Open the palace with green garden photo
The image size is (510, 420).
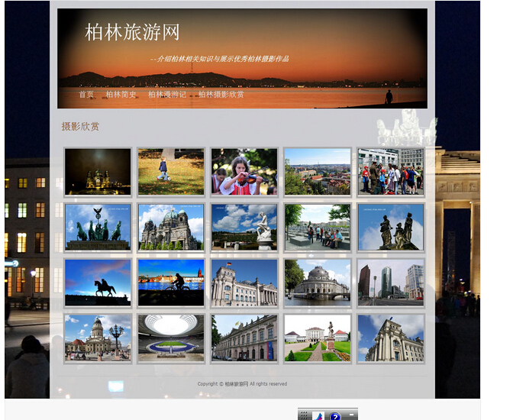point(318,338)
